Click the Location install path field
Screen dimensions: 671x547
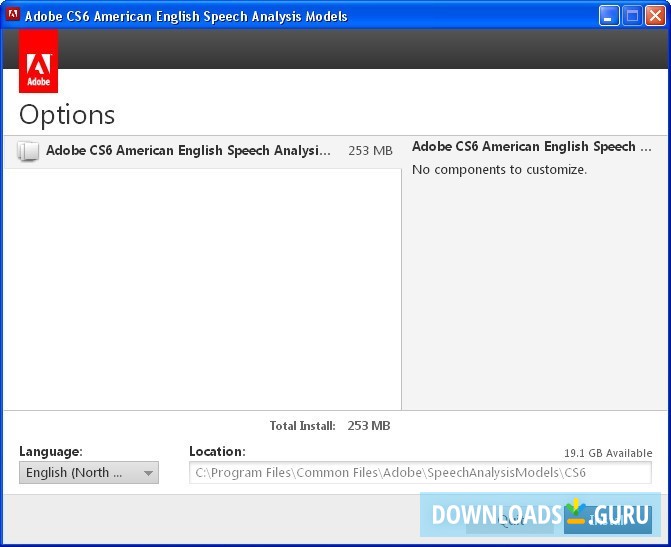pos(420,473)
